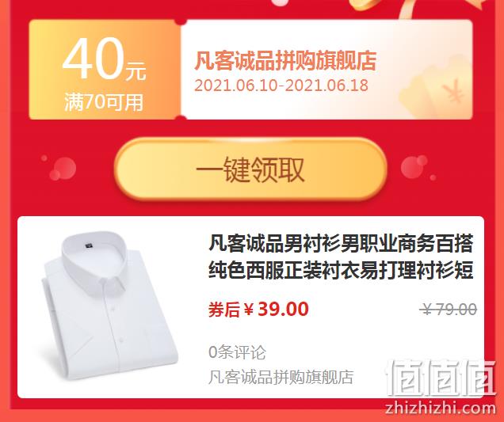This screenshot has width=504, height=422.
Task: Open the white shirt product thumbnail
Action: click(x=109, y=306)
